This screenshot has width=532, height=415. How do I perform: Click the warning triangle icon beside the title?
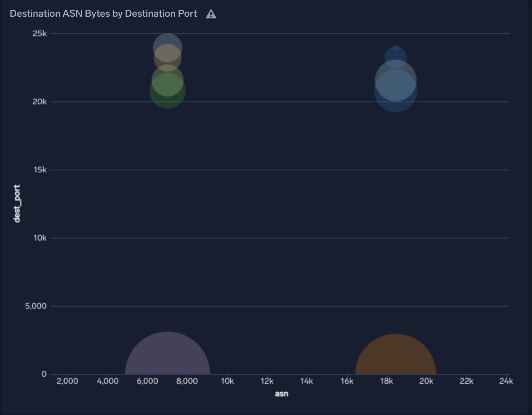(x=211, y=14)
